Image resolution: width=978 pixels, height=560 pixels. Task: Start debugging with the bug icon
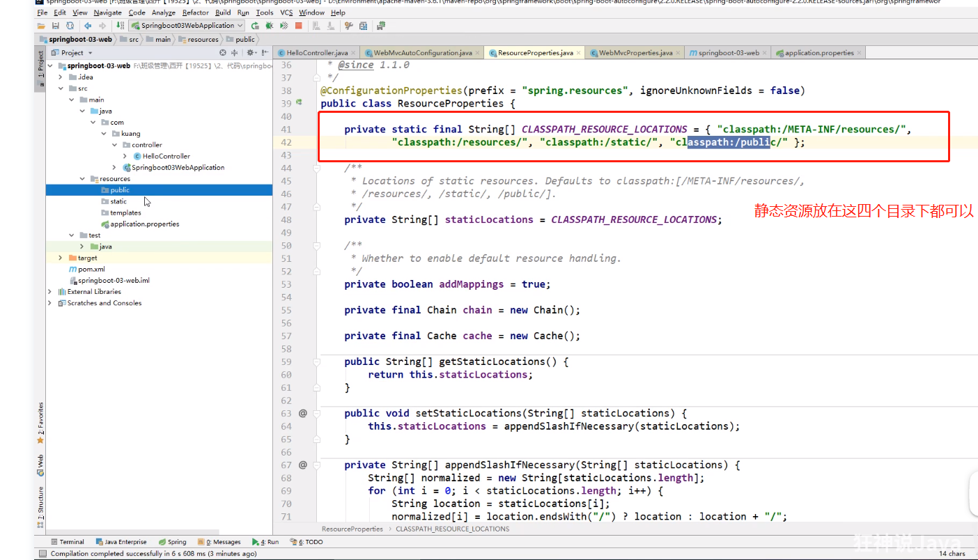pyautogui.click(x=270, y=26)
